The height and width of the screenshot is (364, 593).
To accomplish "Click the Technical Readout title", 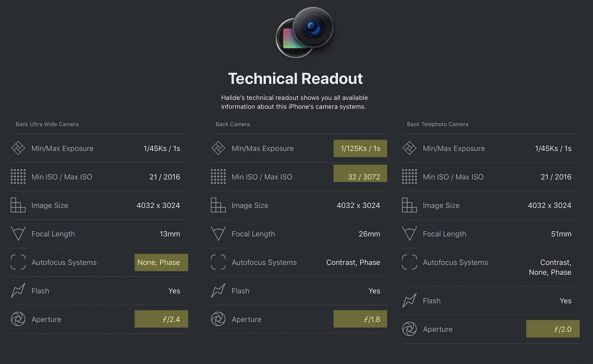I will tap(295, 79).
